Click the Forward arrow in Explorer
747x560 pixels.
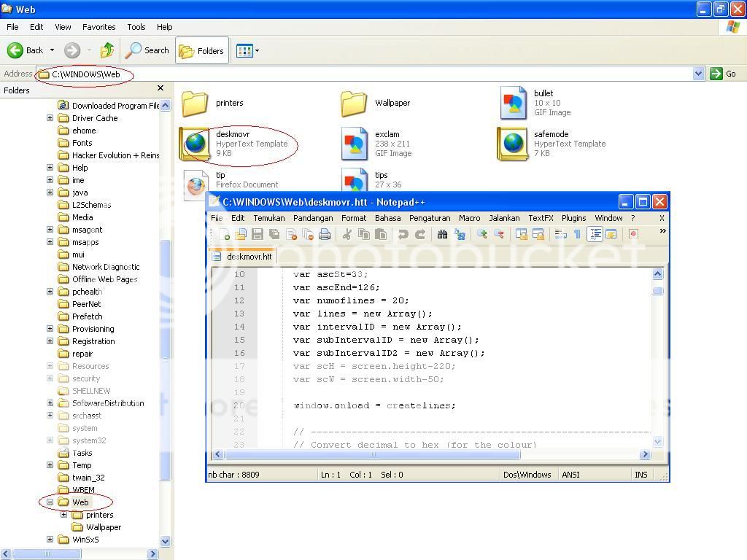(72, 50)
